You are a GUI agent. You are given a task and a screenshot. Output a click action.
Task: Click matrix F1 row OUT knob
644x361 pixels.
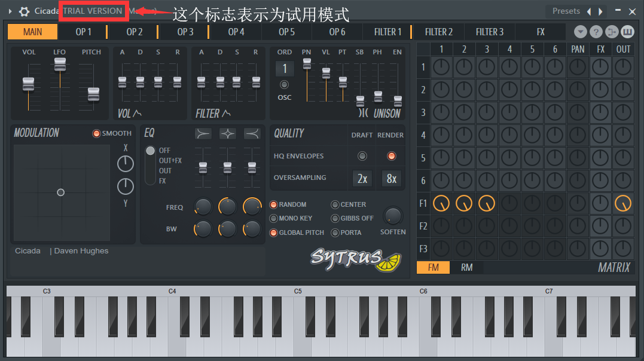coord(623,203)
